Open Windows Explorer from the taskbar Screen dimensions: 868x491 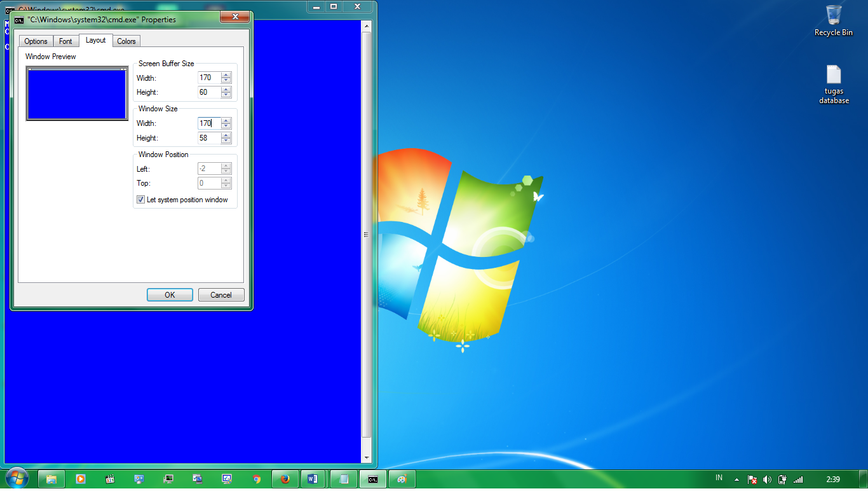51,479
